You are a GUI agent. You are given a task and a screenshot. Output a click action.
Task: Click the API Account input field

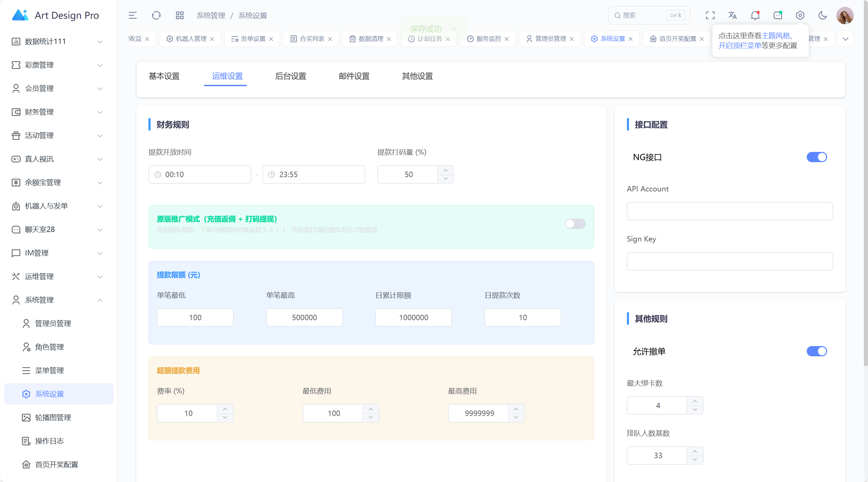click(x=730, y=211)
